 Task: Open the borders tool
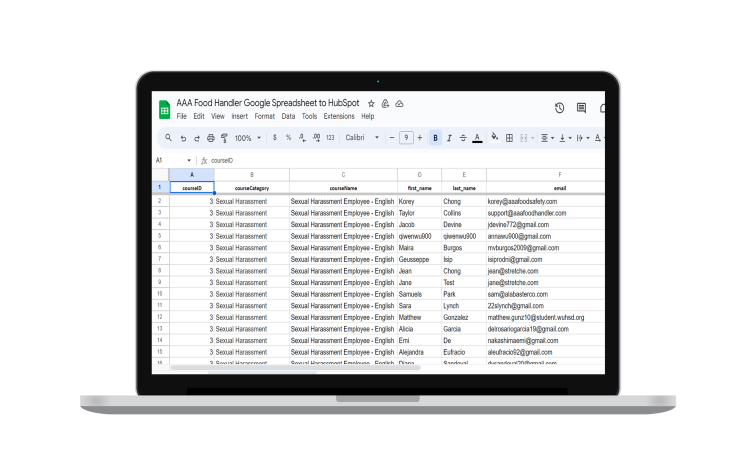[509, 138]
